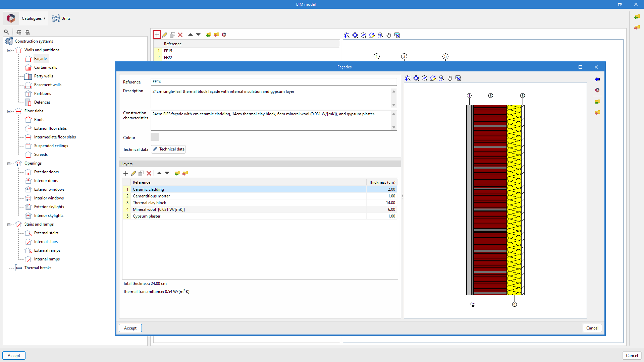The height and width of the screenshot is (362, 644).
Task: Duplicate the selected layer using copy icon
Action: (x=141, y=173)
